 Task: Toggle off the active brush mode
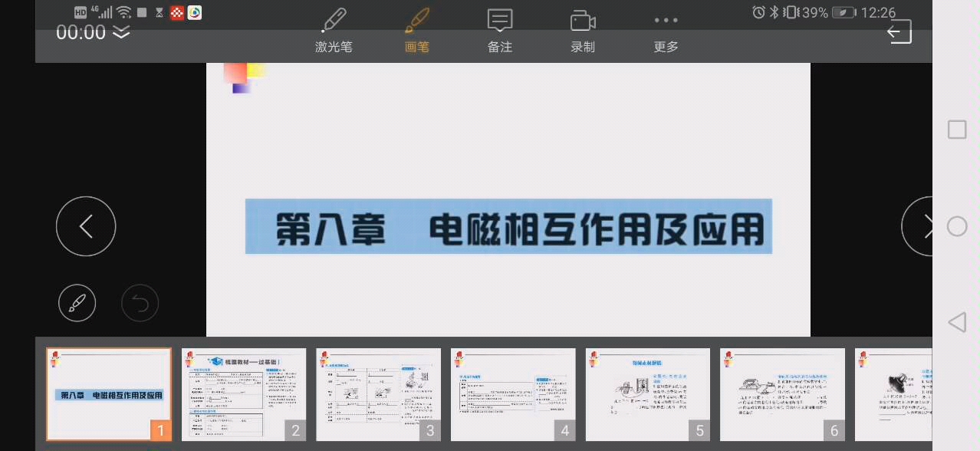pyautogui.click(x=416, y=31)
